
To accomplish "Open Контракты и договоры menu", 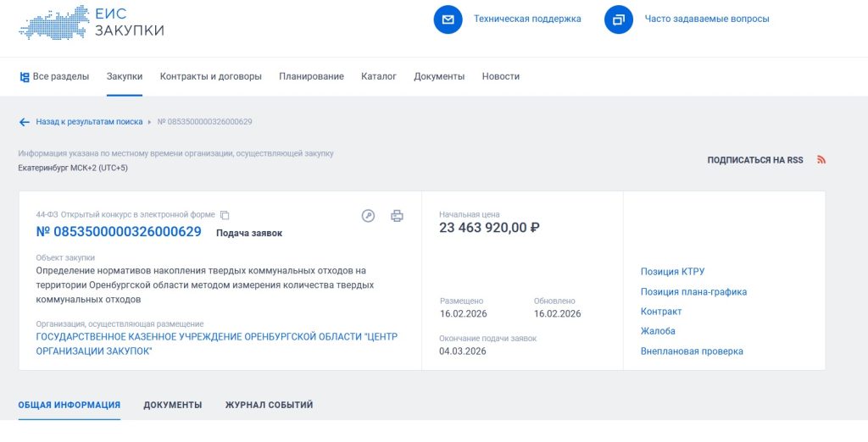I will pos(211,76).
